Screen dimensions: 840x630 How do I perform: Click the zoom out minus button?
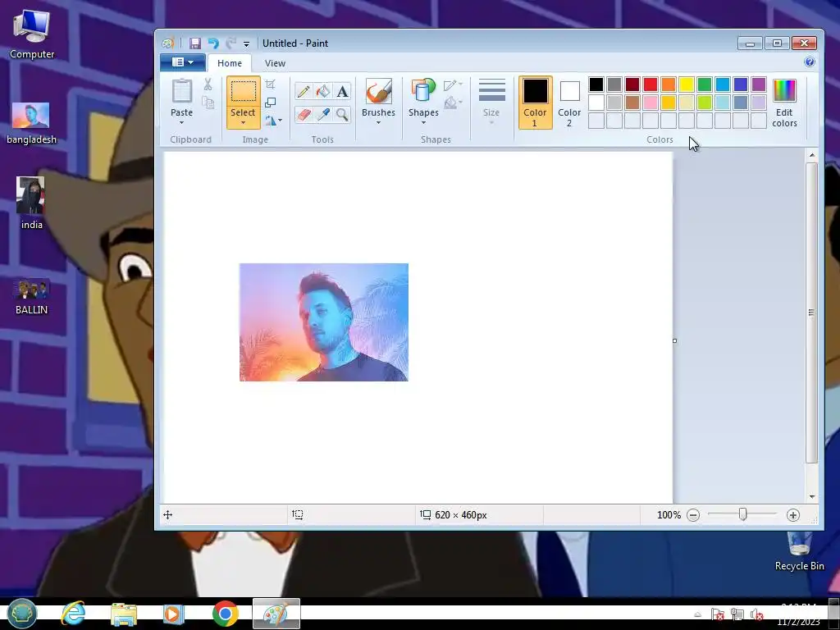(693, 515)
